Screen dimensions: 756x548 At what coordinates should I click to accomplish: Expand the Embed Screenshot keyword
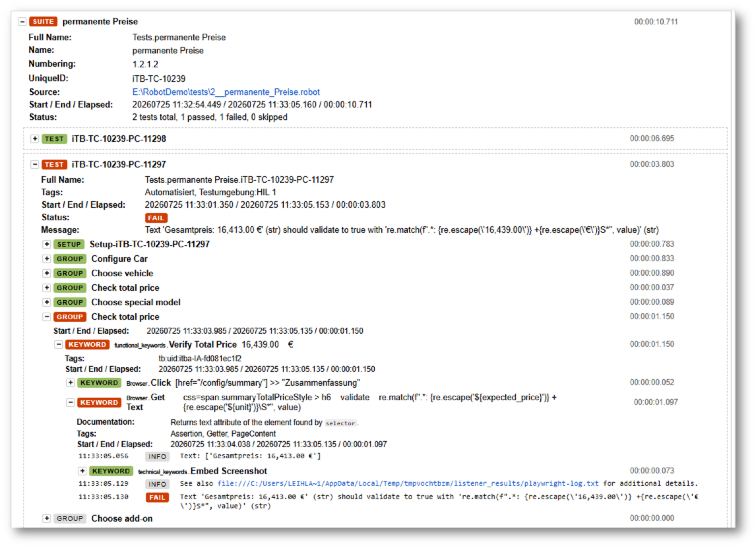82,471
